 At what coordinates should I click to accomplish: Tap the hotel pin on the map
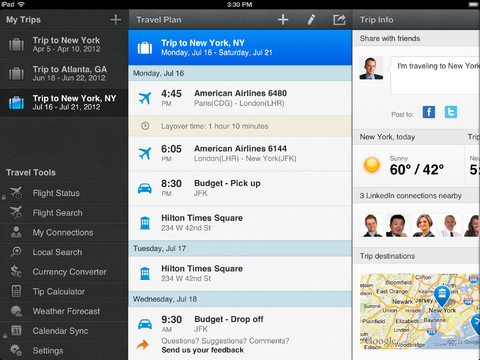pyautogui.click(x=442, y=296)
